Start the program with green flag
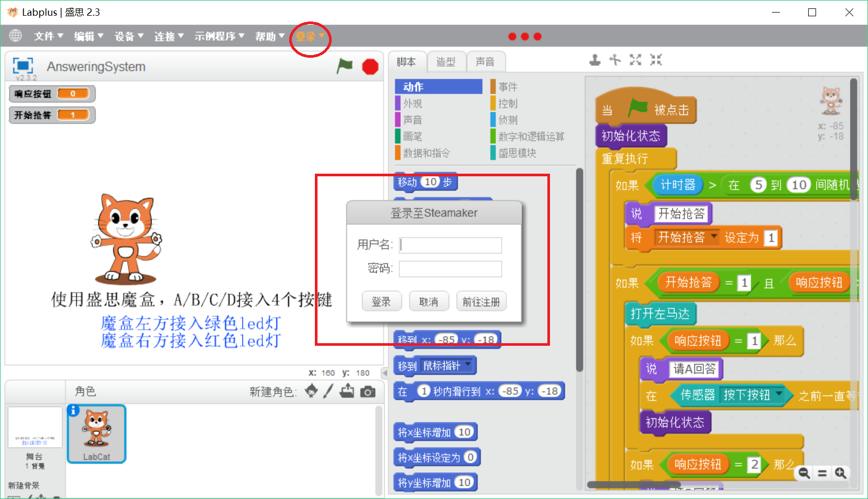 (344, 66)
